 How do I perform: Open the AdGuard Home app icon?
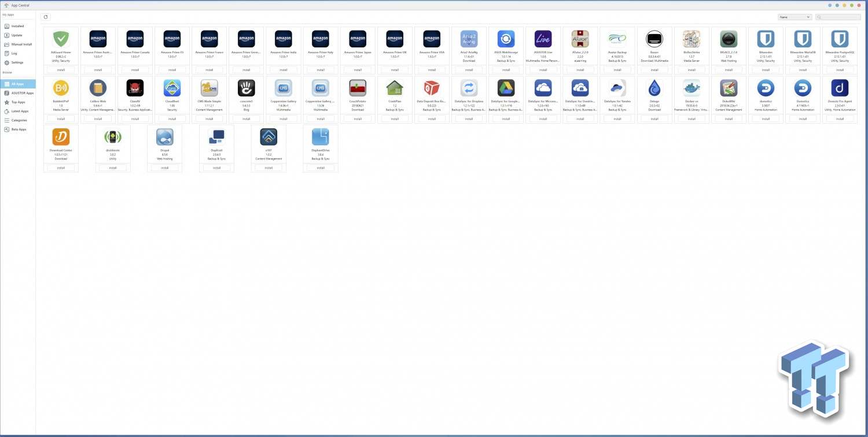(61, 39)
